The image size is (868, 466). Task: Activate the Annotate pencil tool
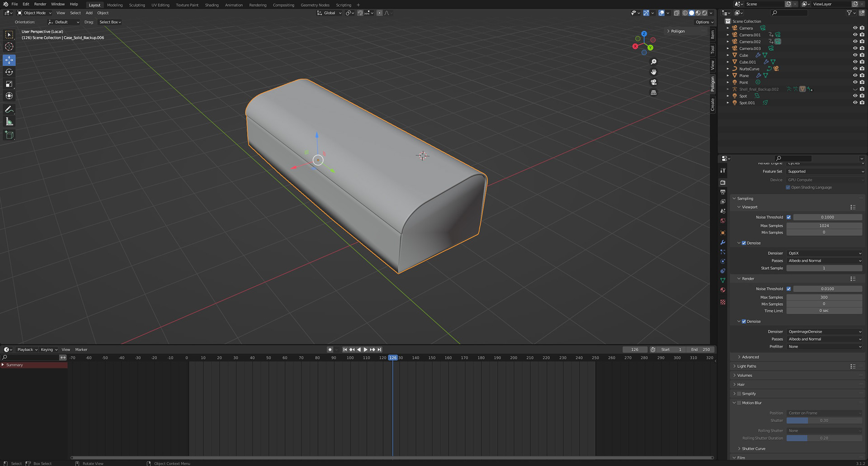9,109
